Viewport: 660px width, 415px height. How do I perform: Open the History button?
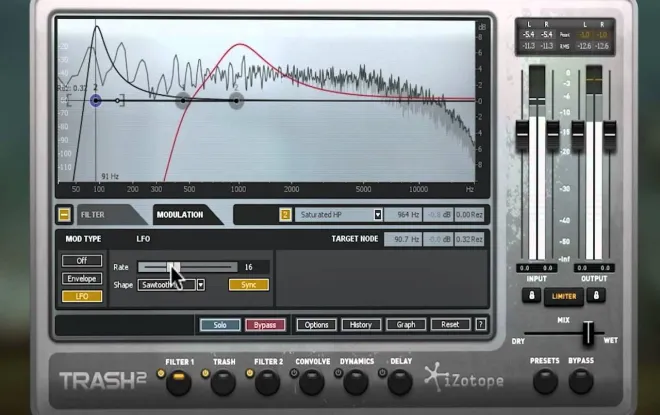(361, 325)
